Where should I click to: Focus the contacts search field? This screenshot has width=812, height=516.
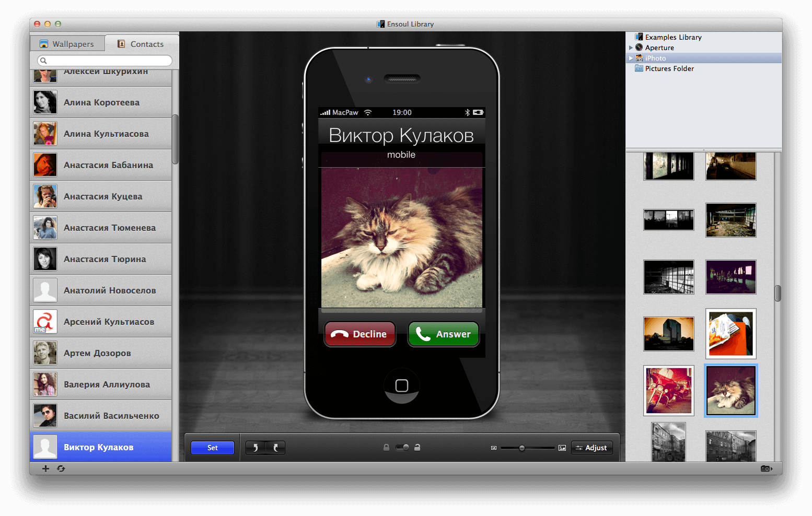[105, 61]
